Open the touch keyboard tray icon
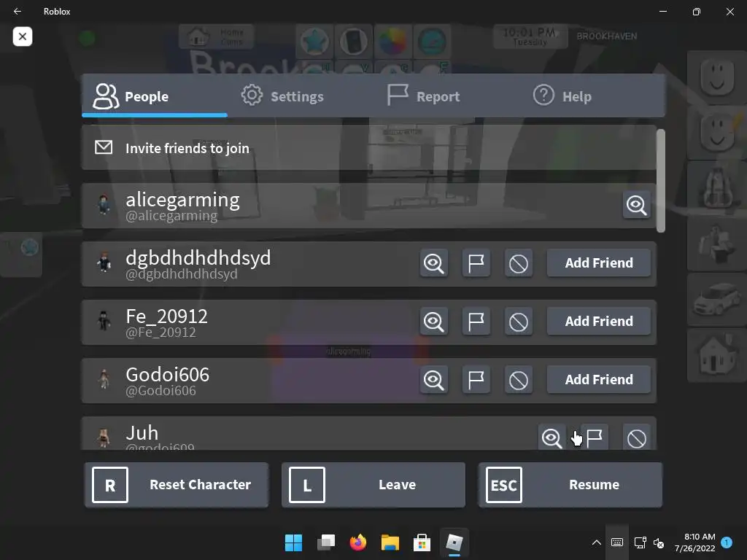Image resolution: width=747 pixels, height=560 pixels. coord(617,542)
